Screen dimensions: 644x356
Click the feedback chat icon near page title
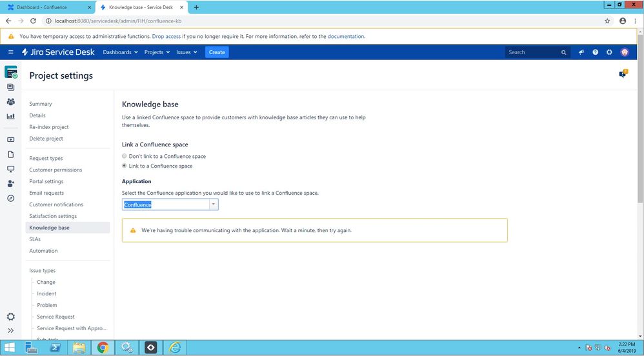tap(623, 74)
